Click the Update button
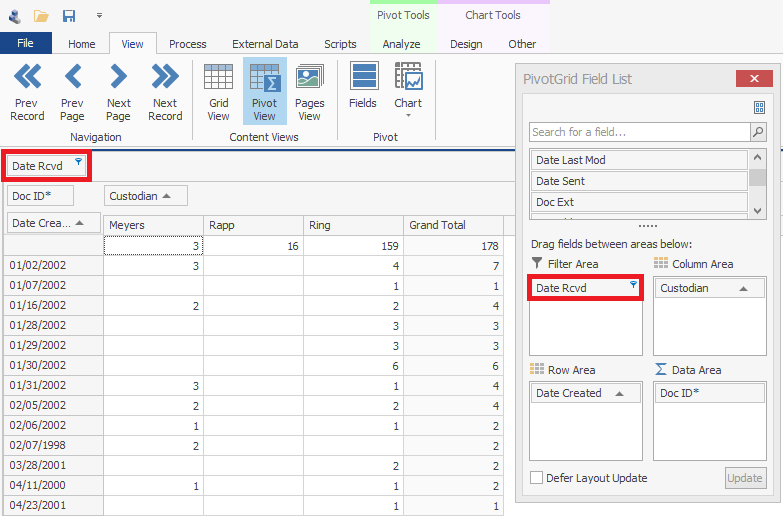 745,478
